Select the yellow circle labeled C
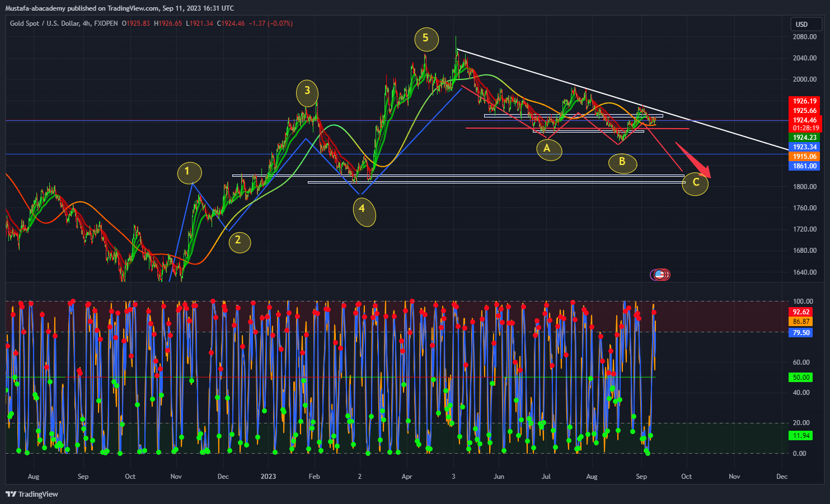 coord(696,183)
